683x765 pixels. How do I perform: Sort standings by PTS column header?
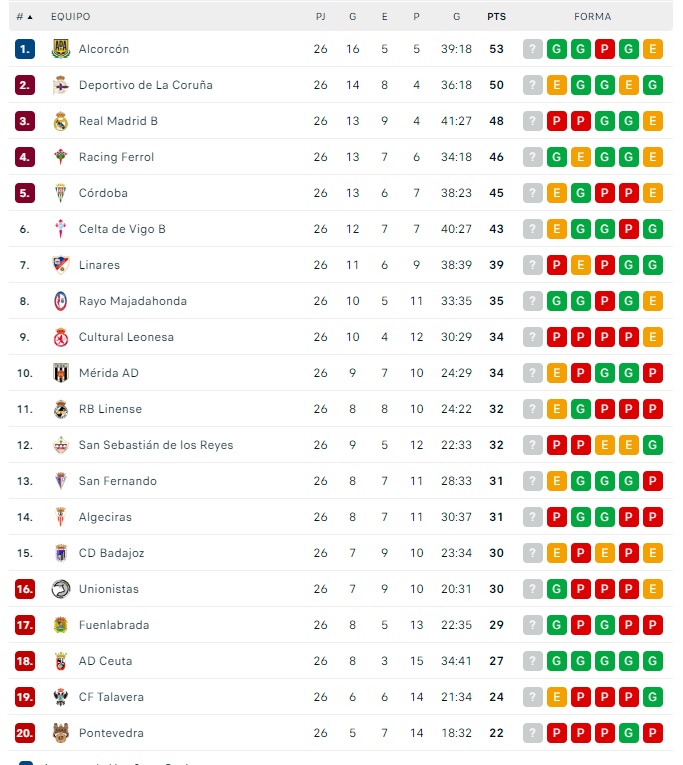(x=496, y=17)
